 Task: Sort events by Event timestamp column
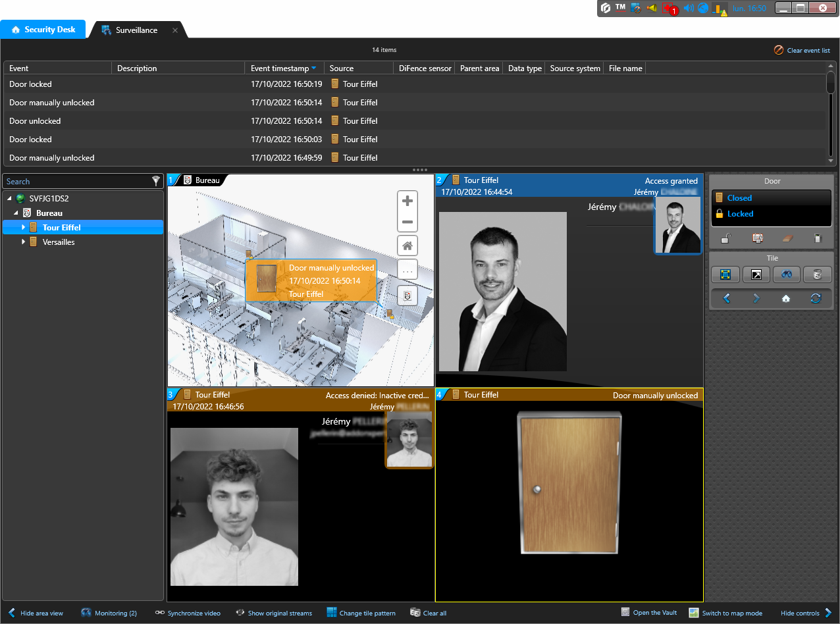click(x=280, y=68)
